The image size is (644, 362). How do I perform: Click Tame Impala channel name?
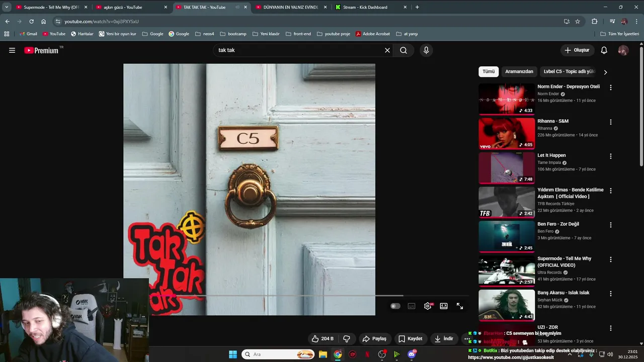coord(549,162)
